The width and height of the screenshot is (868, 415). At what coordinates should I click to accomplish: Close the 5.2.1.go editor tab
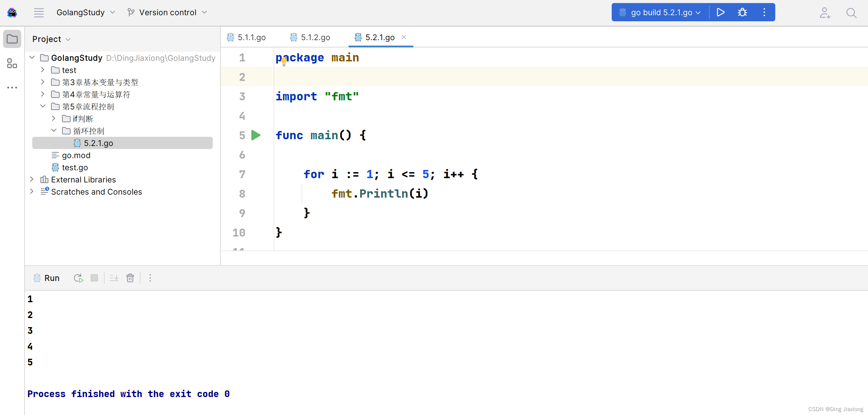coord(404,37)
